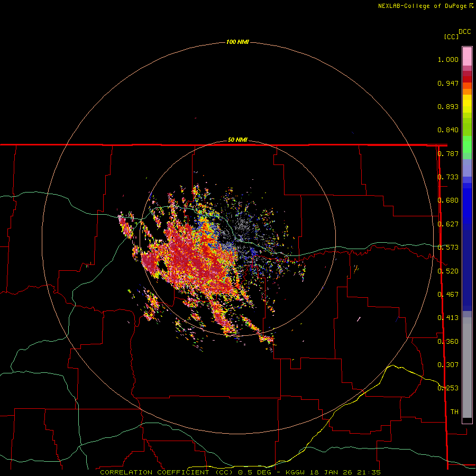Click the 0.467 legend value
The height and width of the screenshot is (476, 476).
coord(448,294)
